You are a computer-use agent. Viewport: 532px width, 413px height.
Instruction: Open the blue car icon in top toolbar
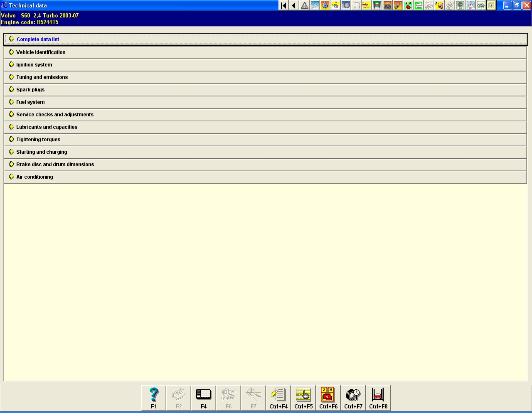[481, 5]
